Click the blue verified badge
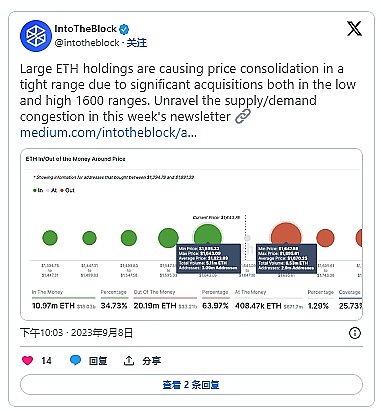The height and width of the screenshot is (411, 381). (124, 29)
